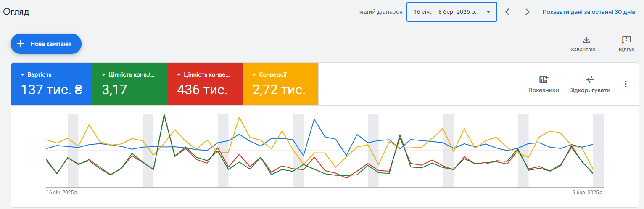Click the Нова кампанія button

[x=46, y=44]
